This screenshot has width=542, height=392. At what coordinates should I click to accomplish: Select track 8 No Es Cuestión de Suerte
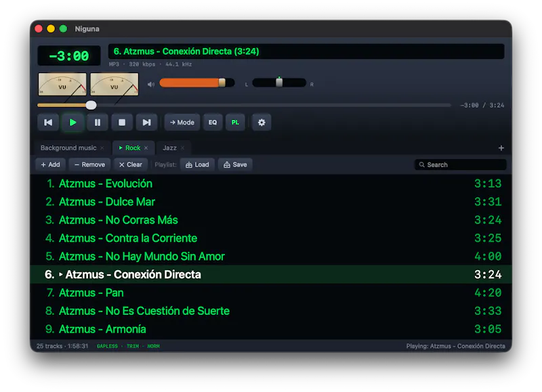[x=271, y=311]
